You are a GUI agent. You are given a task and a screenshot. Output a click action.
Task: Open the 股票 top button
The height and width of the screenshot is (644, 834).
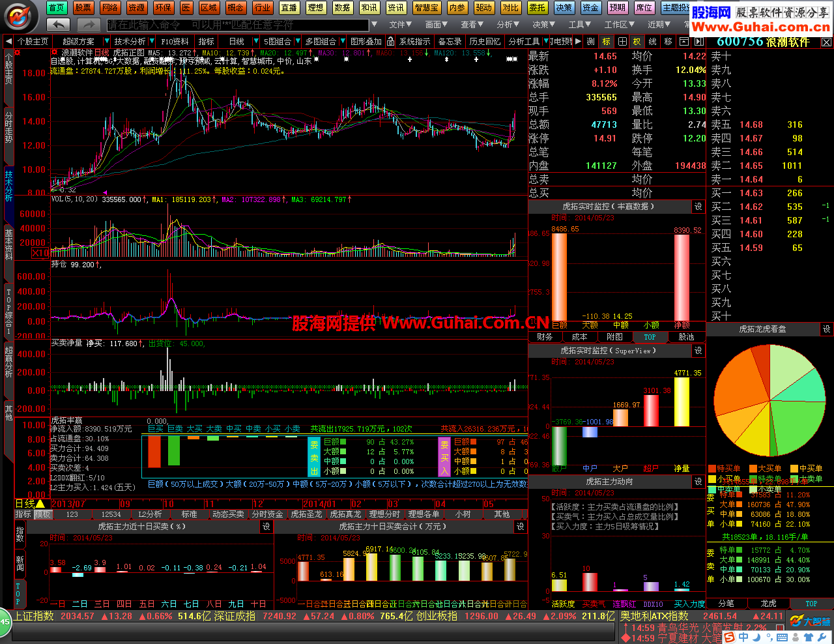(83, 8)
